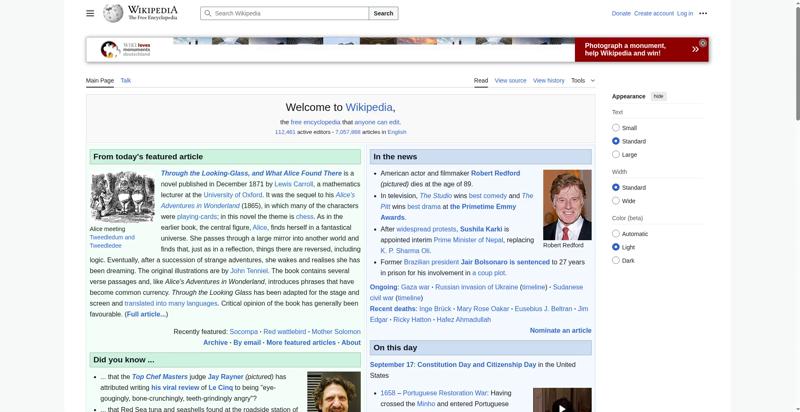Open the Talk tab
This screenshot has width=800, height=412.
pyautogui.click(x=126, y=81)
